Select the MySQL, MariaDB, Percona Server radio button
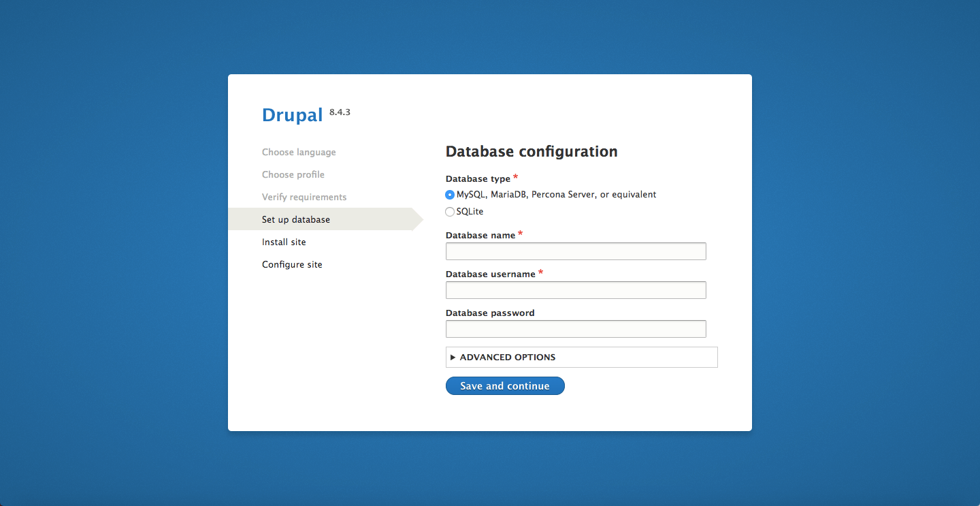 (450, 195)
